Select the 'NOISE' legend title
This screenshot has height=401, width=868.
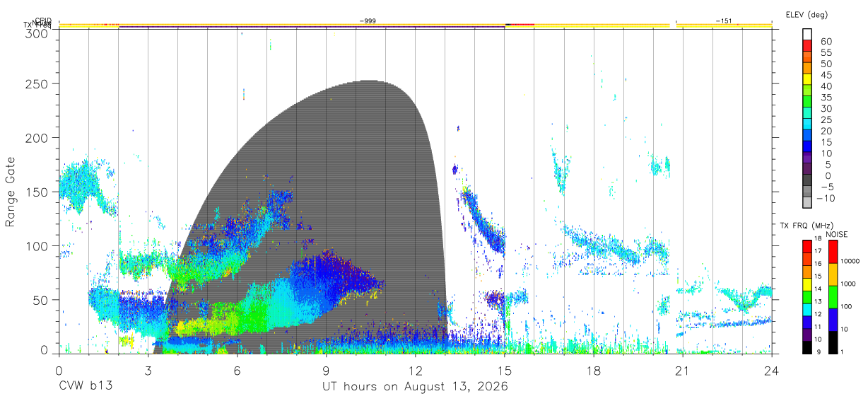coord(836,234)
